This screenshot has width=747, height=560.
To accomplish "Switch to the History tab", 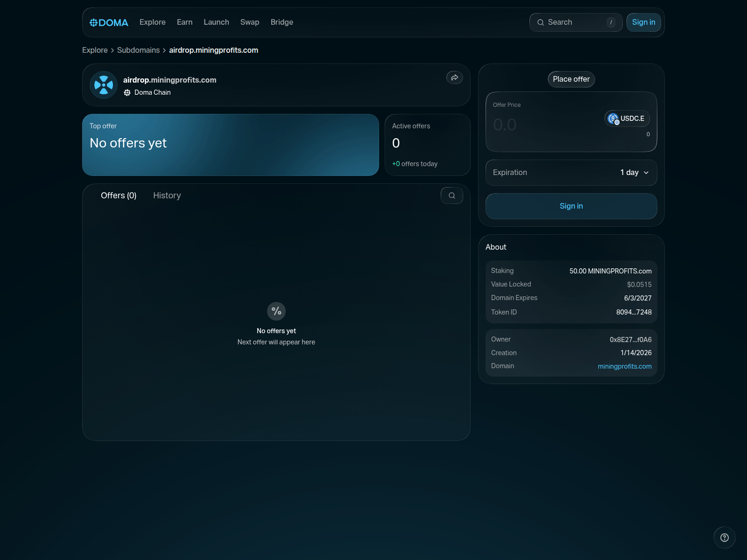I will click(167, 196).
